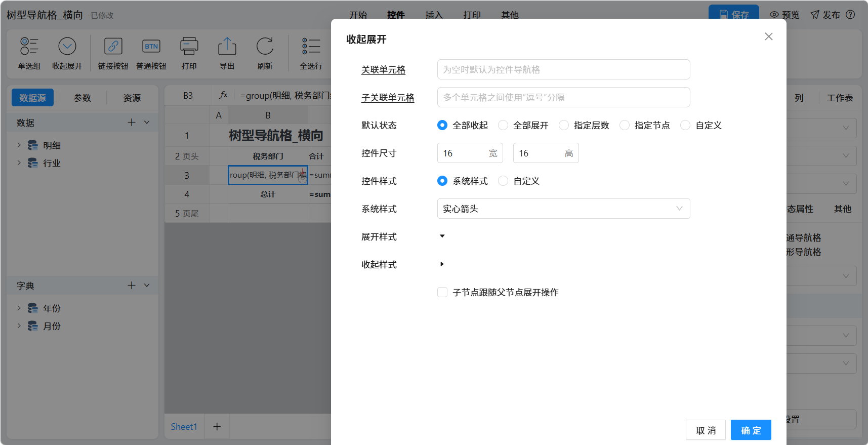
Task: Click the 月份 dictionary database icon
Action: tap(33, 326)
